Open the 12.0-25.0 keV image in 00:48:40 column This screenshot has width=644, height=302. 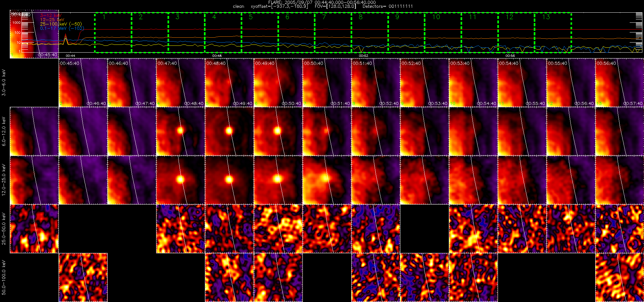pos(229,180)
